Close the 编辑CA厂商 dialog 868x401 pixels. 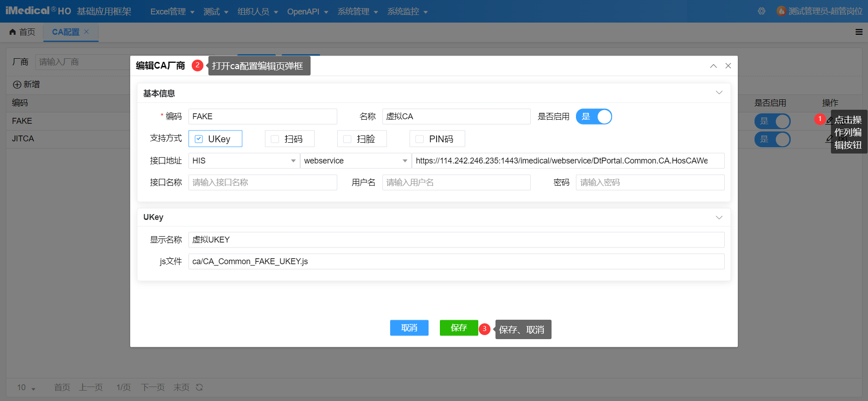click(728, 66)
